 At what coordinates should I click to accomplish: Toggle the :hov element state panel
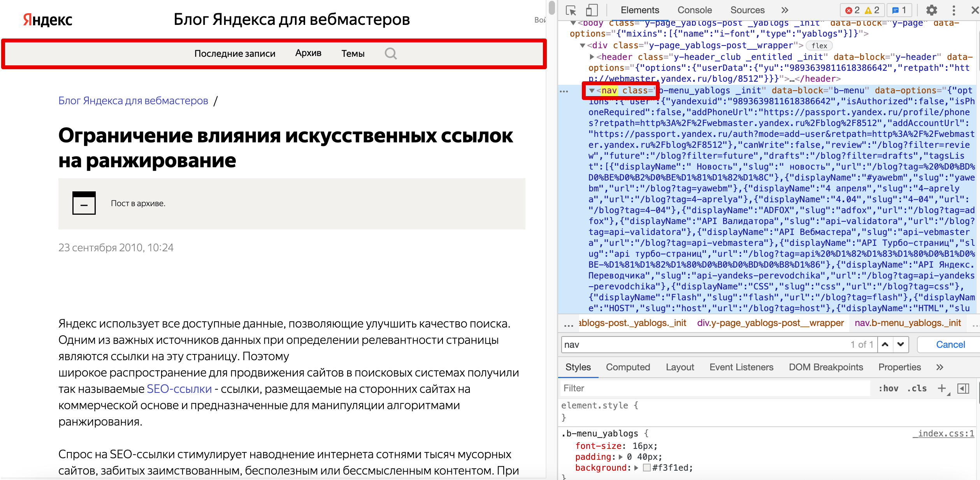(x=889, y=388)
